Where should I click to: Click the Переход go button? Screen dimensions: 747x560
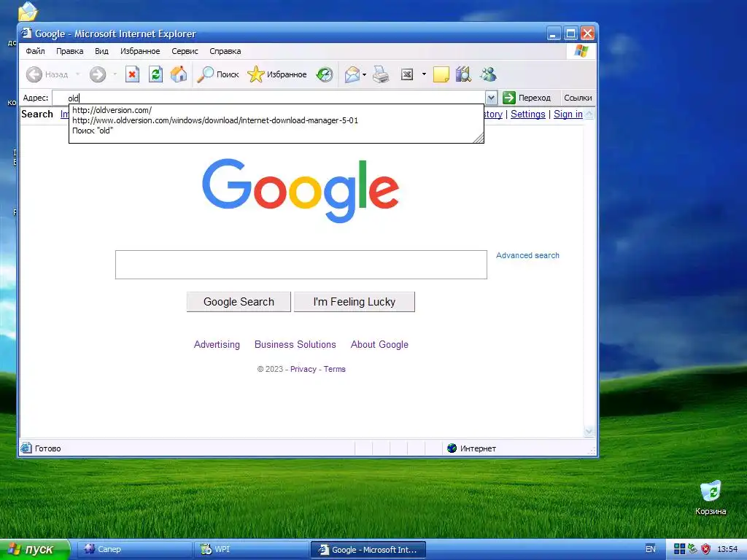(x=527, y=98)
